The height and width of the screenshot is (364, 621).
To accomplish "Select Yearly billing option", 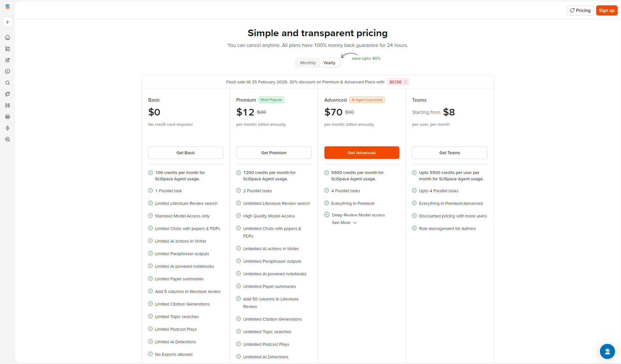I will 329,63.
